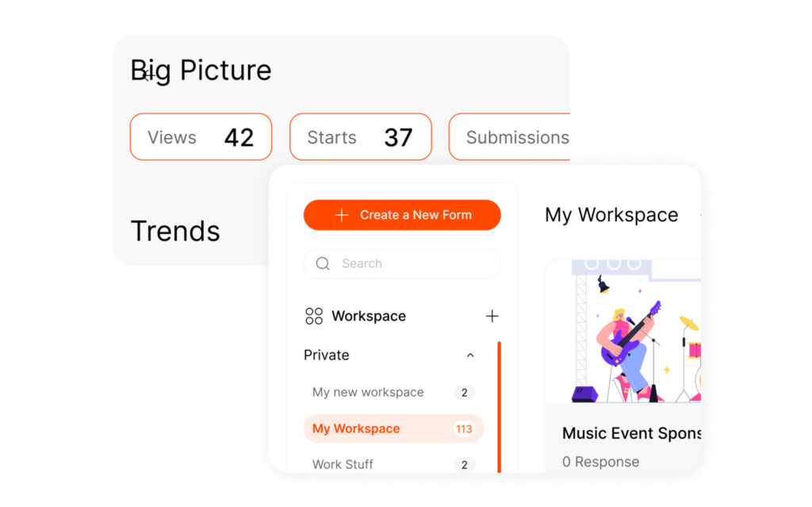Select the Starts stat card showing 37

coord(361,136)
